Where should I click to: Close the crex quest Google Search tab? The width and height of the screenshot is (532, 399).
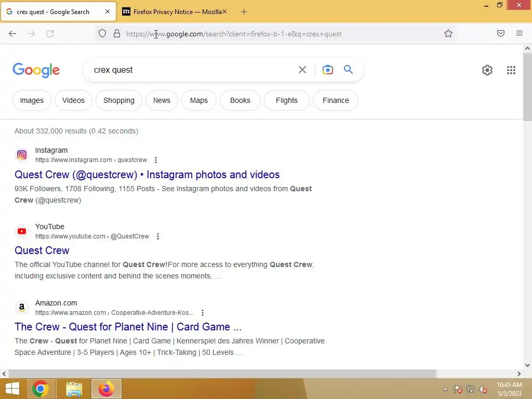pyautogui.click(x=107, y=11)
